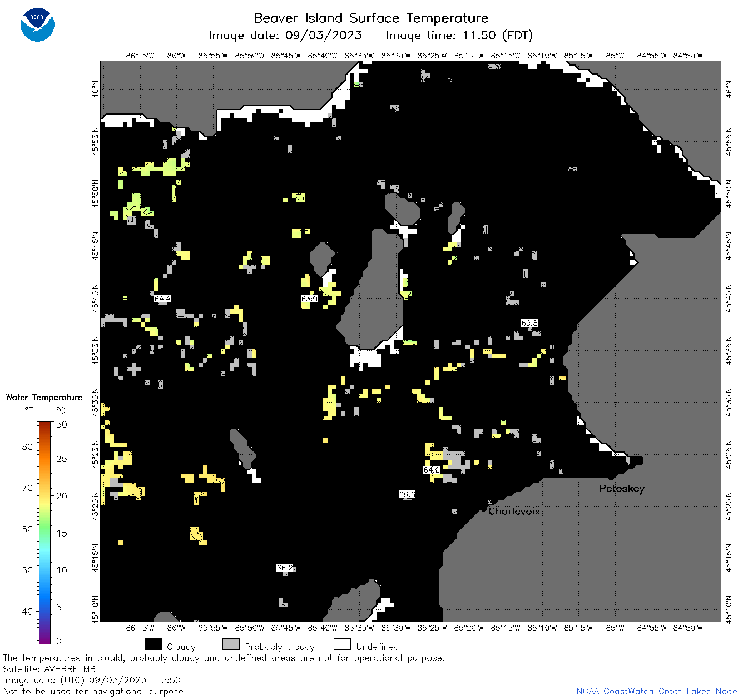Select the Charlevoix city label
743x700 pixels.
[x=514, y=511]
